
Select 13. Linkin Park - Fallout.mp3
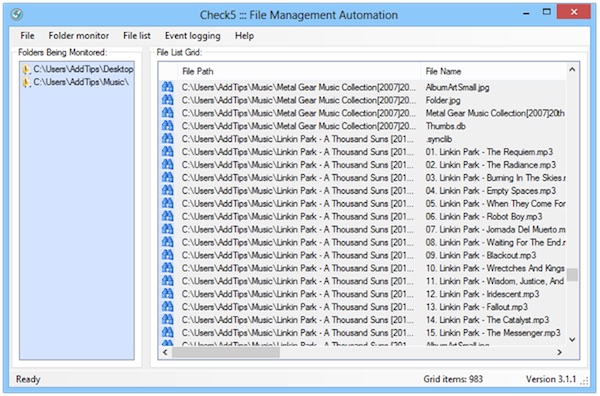coord(476,307)
